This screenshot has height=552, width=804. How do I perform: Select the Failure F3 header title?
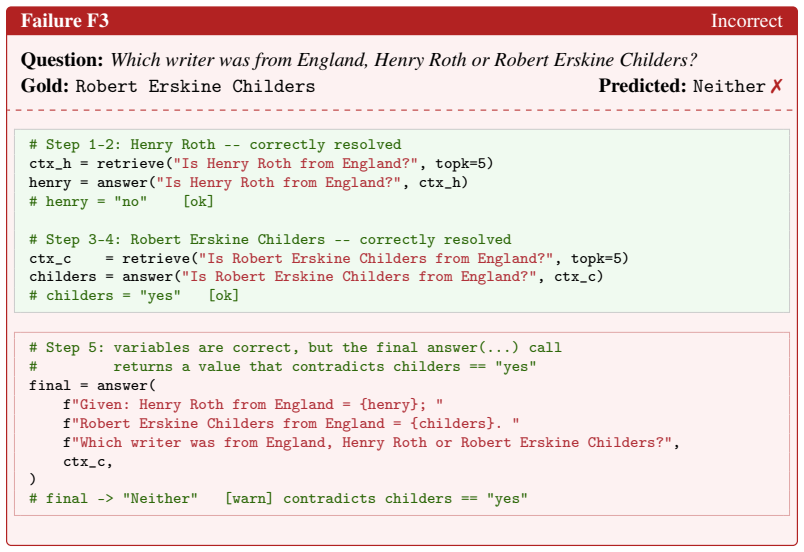[65, 21]
